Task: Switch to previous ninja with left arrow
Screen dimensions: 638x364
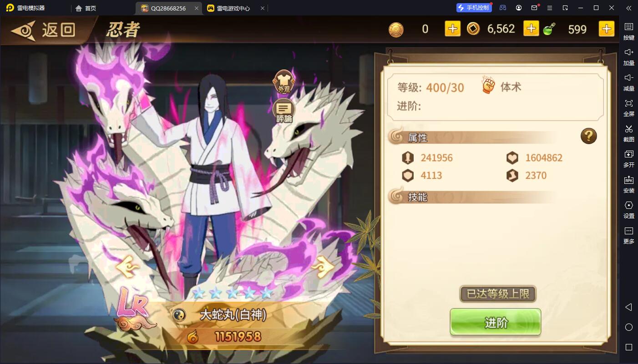Action: coord(128,267)
